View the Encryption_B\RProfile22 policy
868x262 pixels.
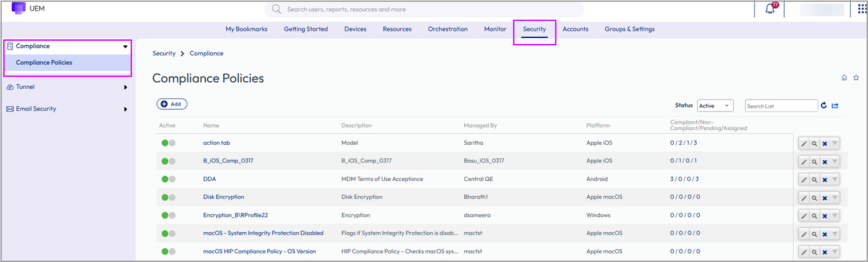click(814, 216)
